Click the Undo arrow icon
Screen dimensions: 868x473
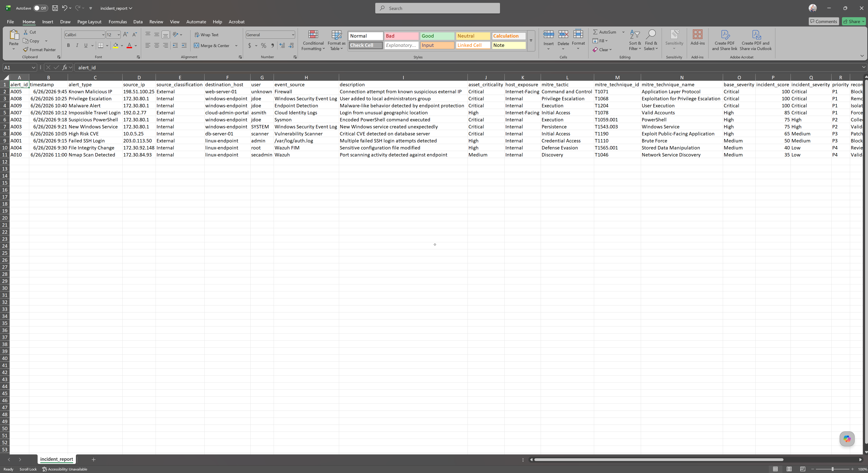click(64, 8)
